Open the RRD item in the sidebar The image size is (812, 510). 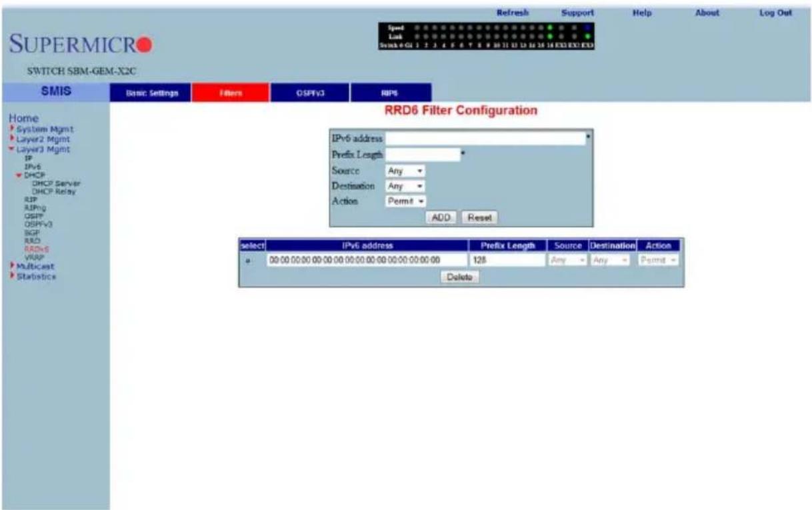32,240
